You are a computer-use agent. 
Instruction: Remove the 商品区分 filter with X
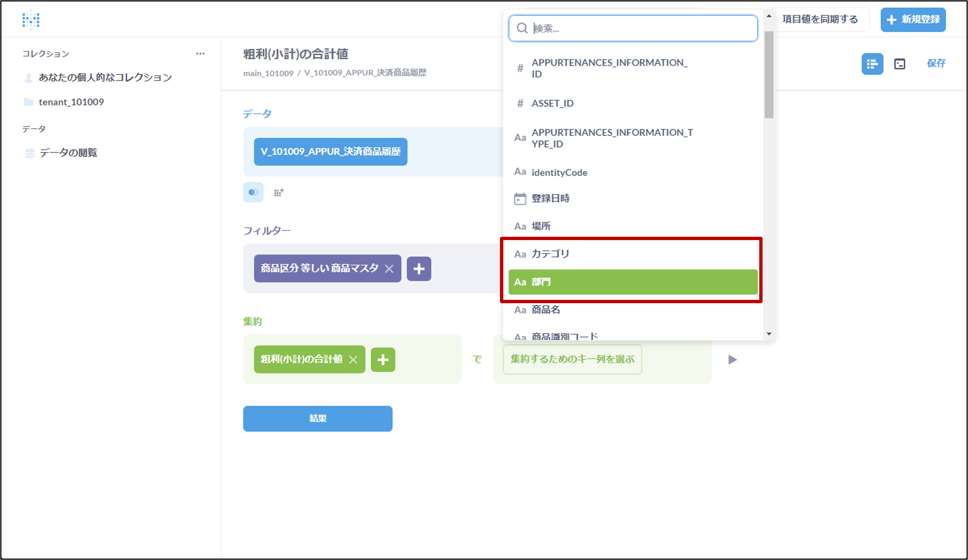click(x=389, y=269)
